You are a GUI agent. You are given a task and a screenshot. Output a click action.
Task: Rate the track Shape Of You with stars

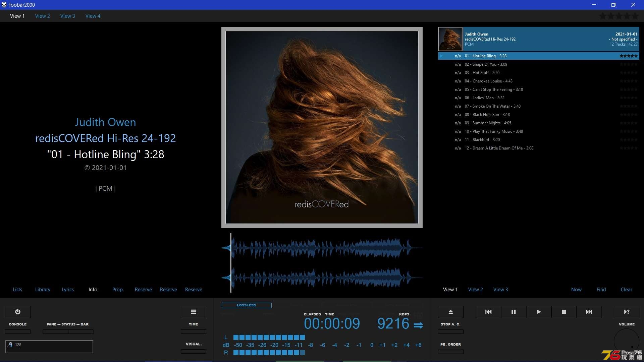click(x=629, y=64)
